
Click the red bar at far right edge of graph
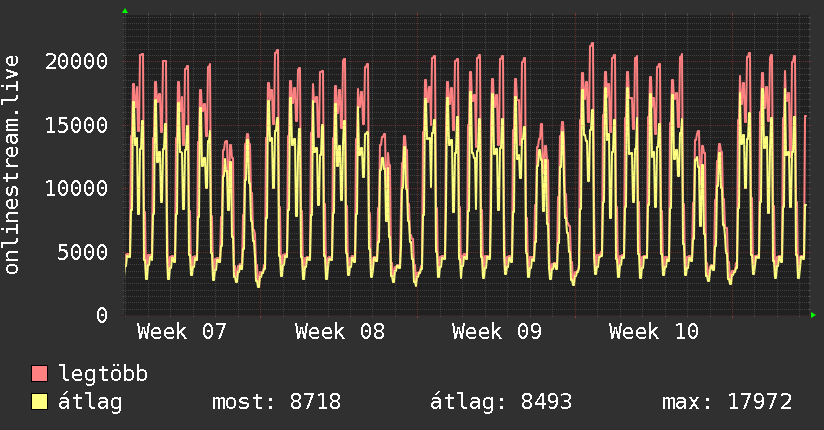tap(805, 160)
